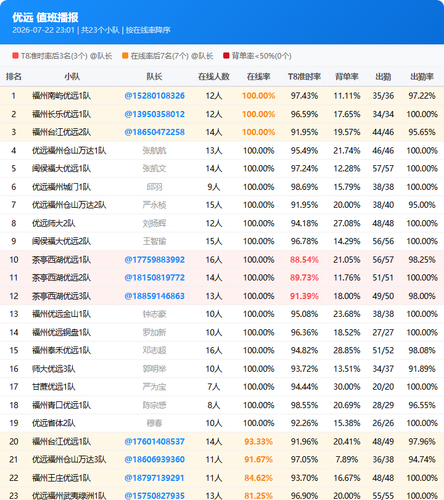The width and height of the screenshot is (444, 500).
Task: Select team 福州泰禾优远1队
Action: [x=61, y=350]
